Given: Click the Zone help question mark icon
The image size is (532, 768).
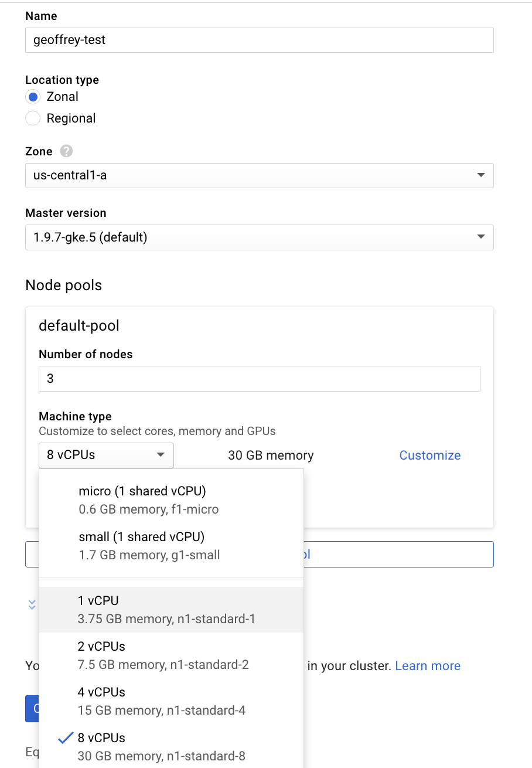Looking at the screenshot, I should pyautogui.click(x=66, y=151).
